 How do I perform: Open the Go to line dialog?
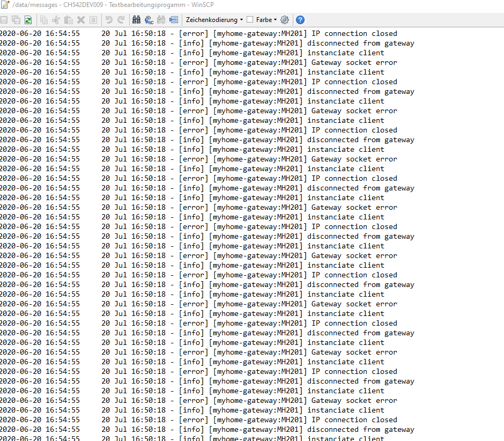[x=173, y=19]
